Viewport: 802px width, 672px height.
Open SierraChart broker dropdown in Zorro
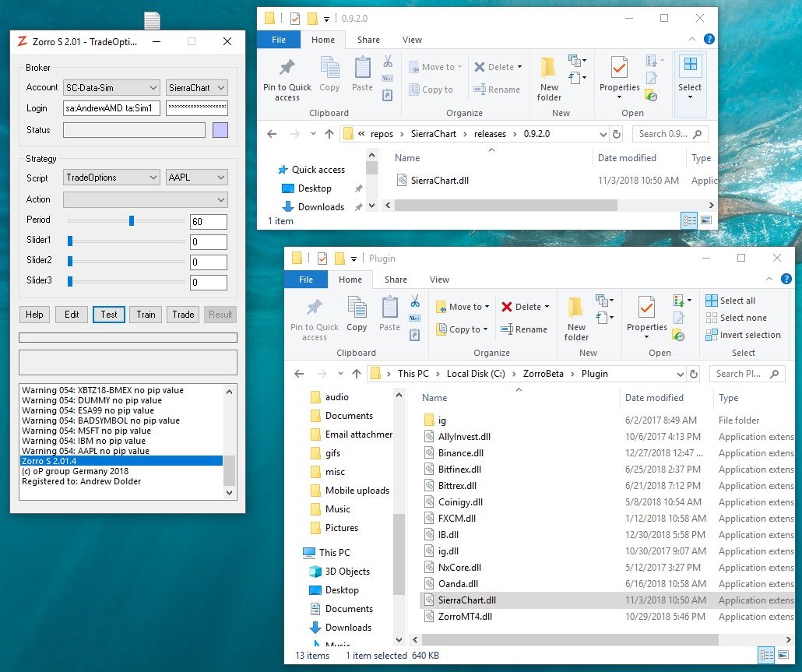[x=197, y=88]
